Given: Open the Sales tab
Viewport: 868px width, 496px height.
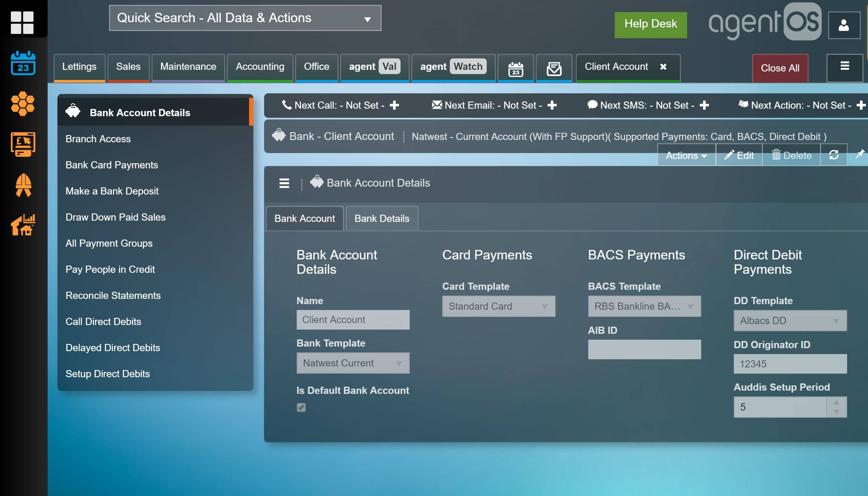Looking at the screenshot, I should click(128, 67).
